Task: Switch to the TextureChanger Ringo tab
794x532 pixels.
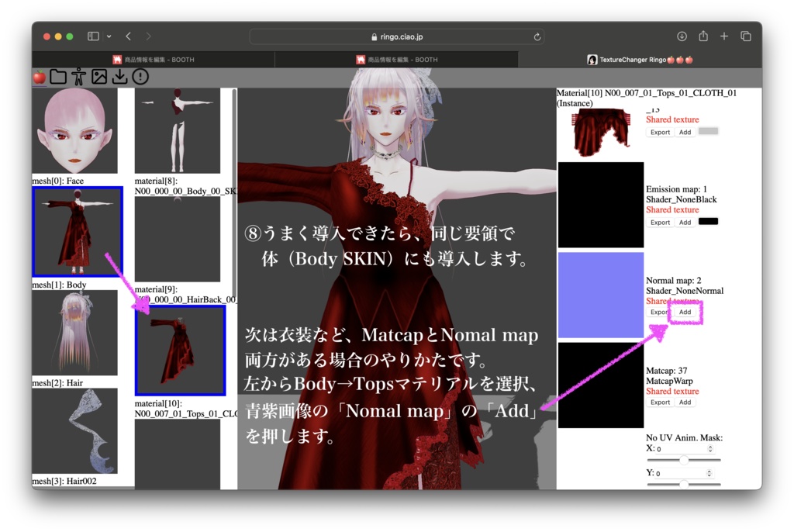Action: pyautogui.click(x=638, y=59)
